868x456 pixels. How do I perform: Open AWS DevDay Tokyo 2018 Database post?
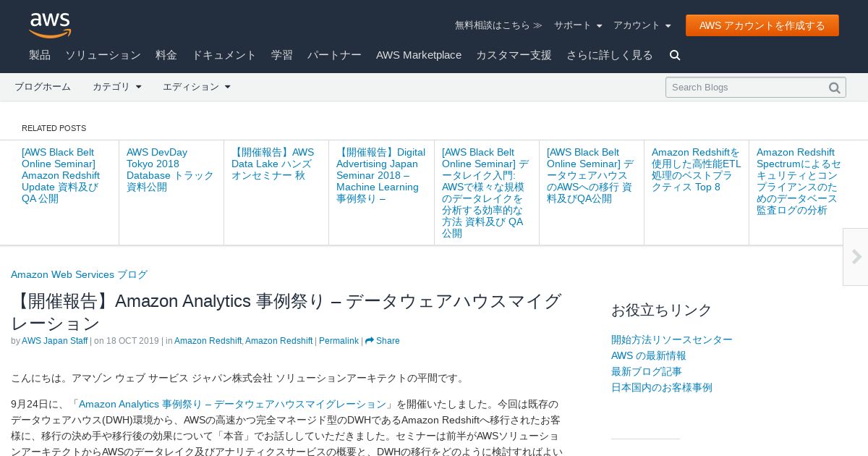[170, 169]
